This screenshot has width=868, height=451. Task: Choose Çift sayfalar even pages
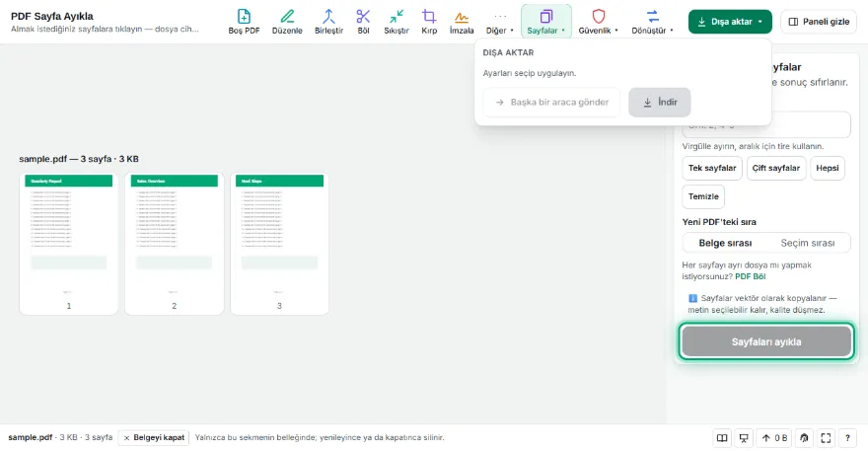click(776, 168)
